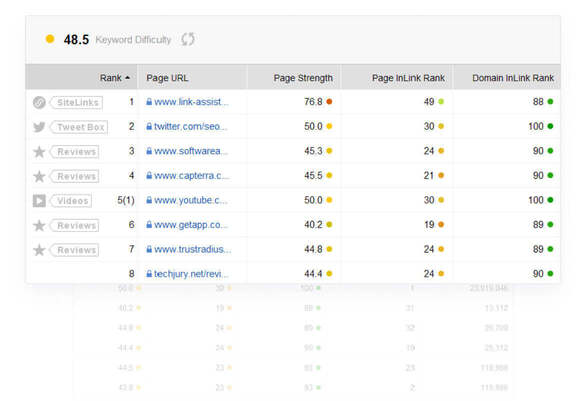Click the lock icon beside www.link-assist
The height and width of the screenshot is (401, 586).
[x=149, y=102]
